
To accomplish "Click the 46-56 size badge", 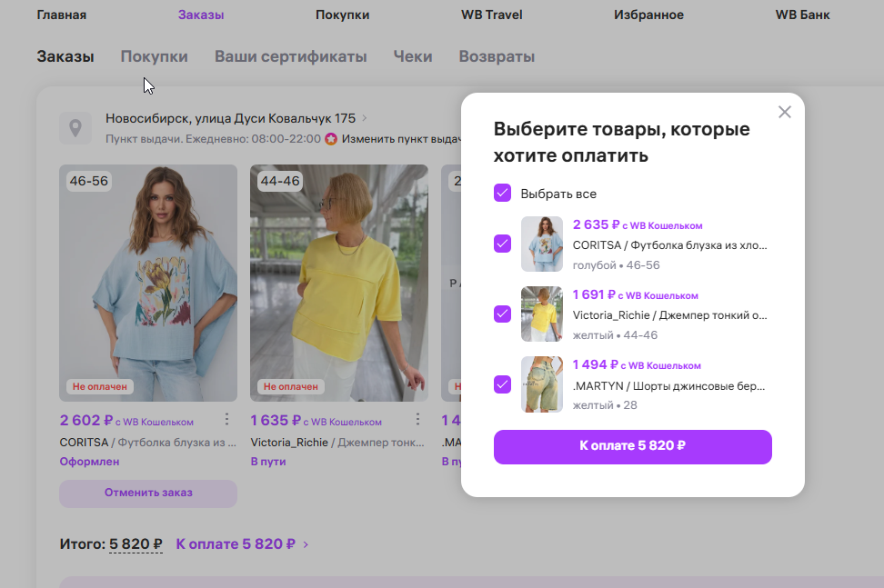I will click(x=88, y=182).
